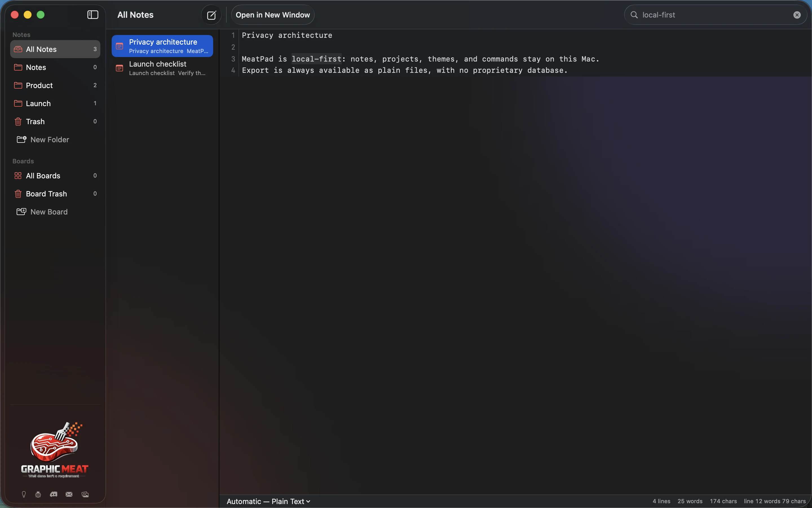
Task: Create a new note with compose icon
Action: point(211,15)
